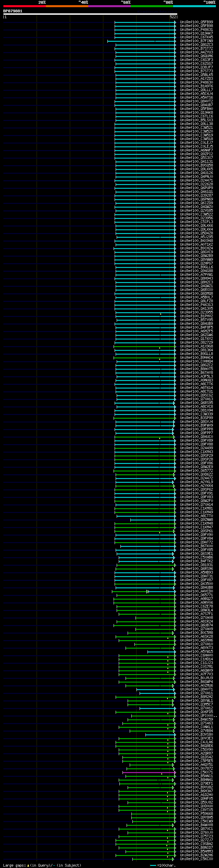
Task: Select hit UniRef100_Q84UC0
Action: pos(196,437)
